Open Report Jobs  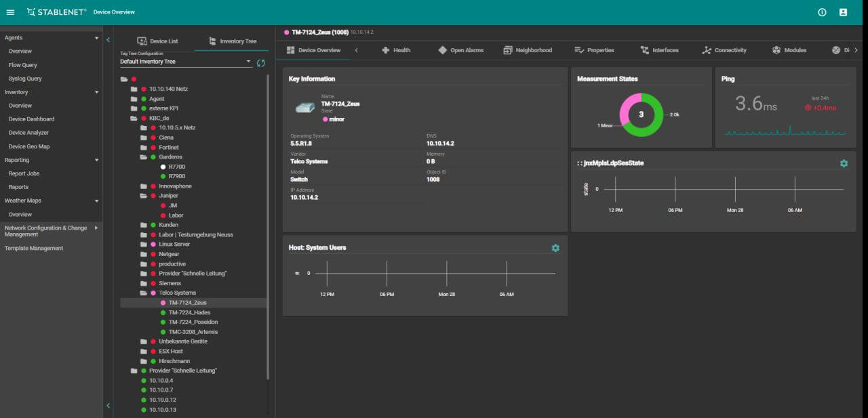pyautogui.click(x=24, y=173)
